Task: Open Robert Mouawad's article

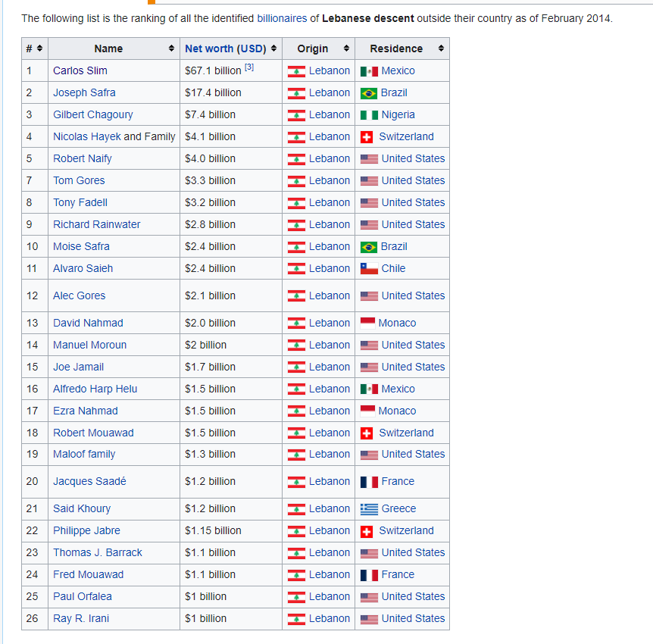Action: [93, 433]
